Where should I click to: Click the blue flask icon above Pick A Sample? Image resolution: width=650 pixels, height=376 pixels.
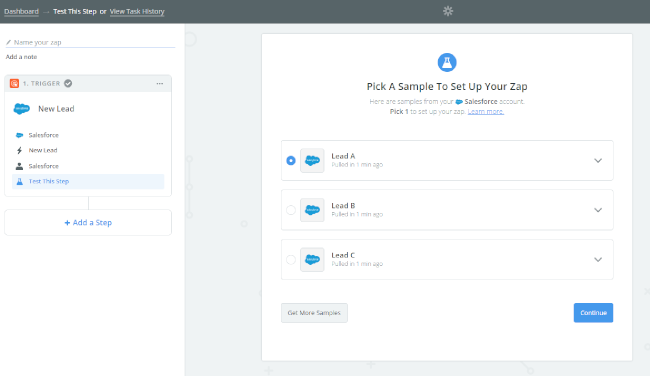447,63
